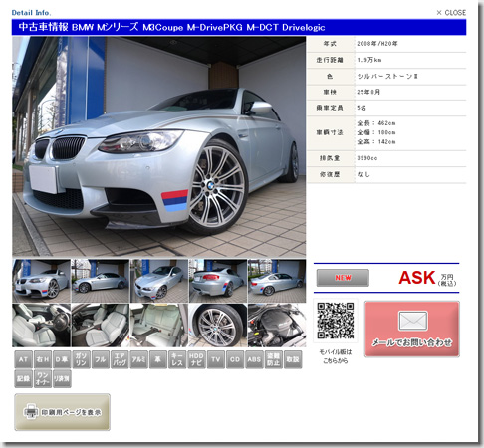Click the アルミ wheel badge
484x448 pixels.
click(138, 359)
